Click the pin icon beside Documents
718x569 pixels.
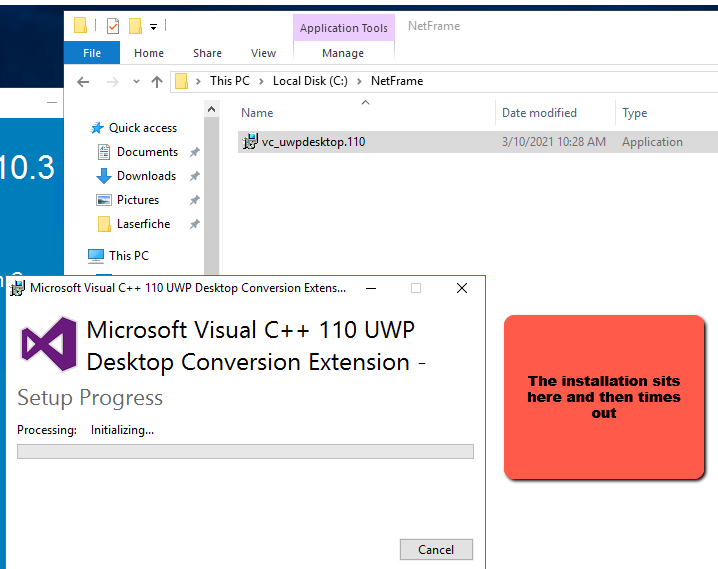195,152
